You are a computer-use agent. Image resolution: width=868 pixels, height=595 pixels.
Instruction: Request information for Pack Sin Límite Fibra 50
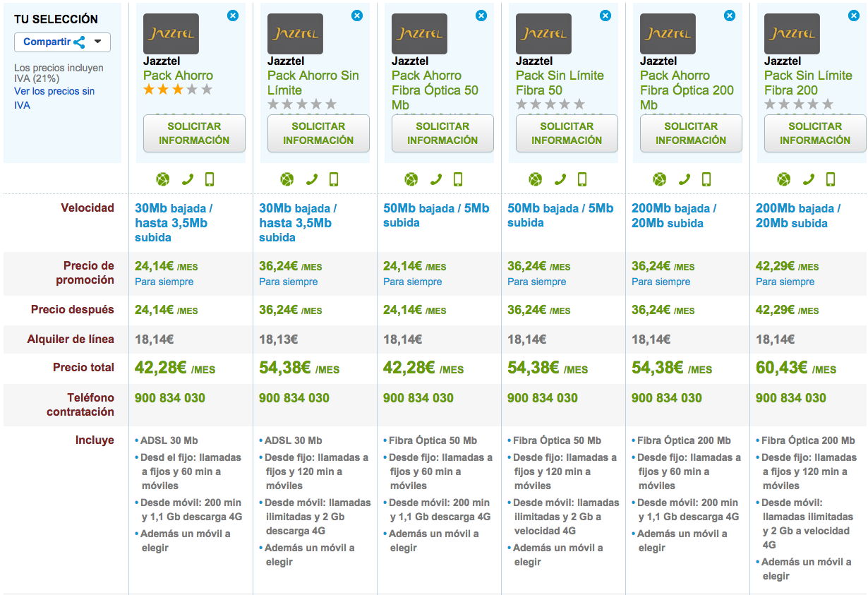point(567,133)
